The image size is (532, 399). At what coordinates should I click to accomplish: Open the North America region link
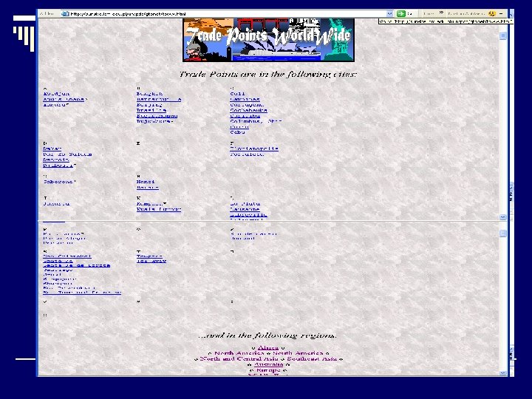coord(239,353)
